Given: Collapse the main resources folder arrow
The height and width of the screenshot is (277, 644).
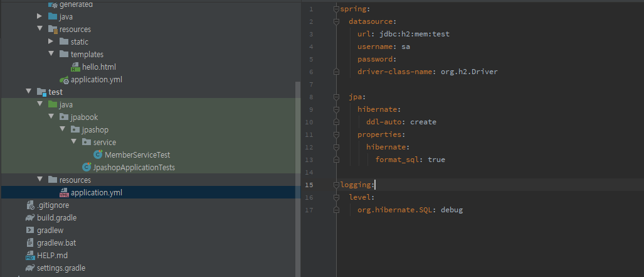Looking at the screenshot, I should click(40, 29).
